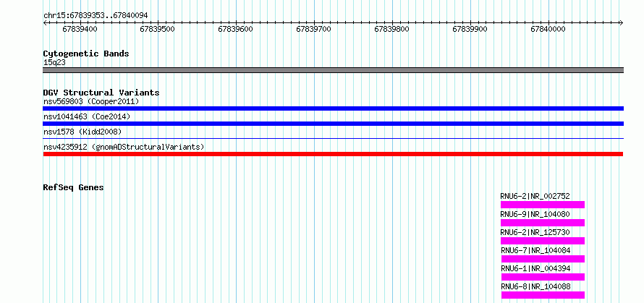This screenshot has height=303, width=644.
Task: Click ruler position label 67840000
Action: 548,29
